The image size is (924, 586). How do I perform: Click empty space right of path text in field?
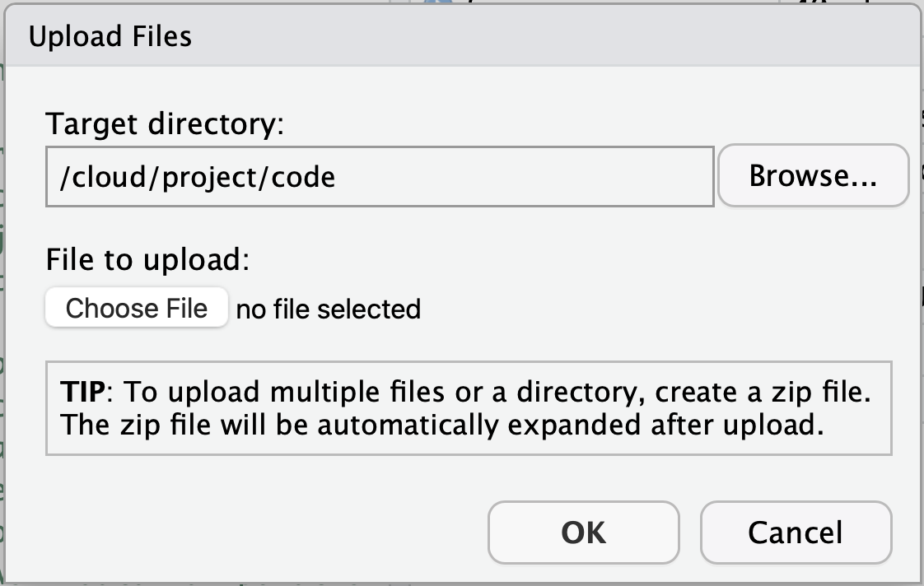pyautogui.click(x=525, y=177)
